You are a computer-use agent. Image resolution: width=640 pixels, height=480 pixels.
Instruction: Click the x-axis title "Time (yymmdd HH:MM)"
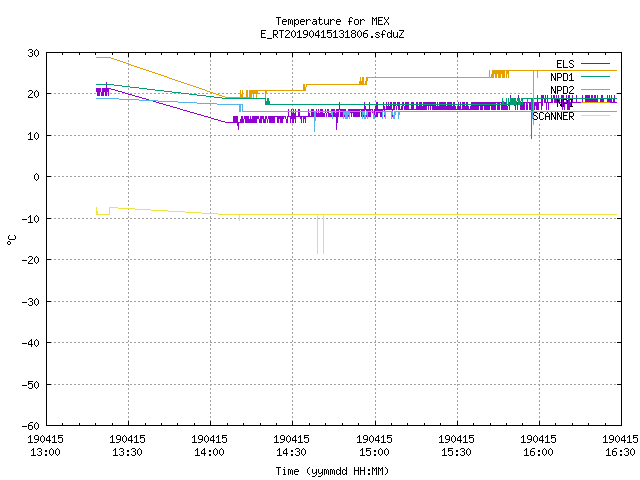tap(332, 471)
